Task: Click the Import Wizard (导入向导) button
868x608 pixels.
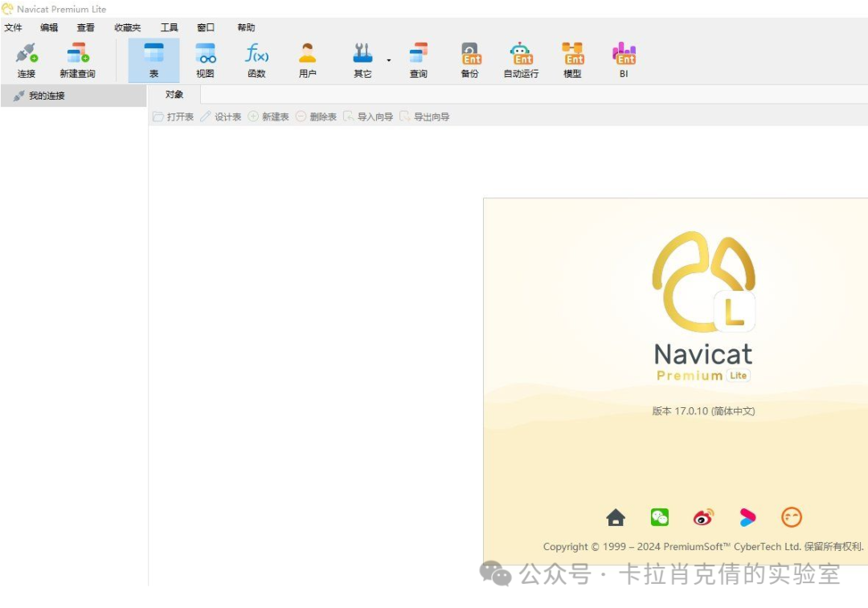Action: [368, 117]
